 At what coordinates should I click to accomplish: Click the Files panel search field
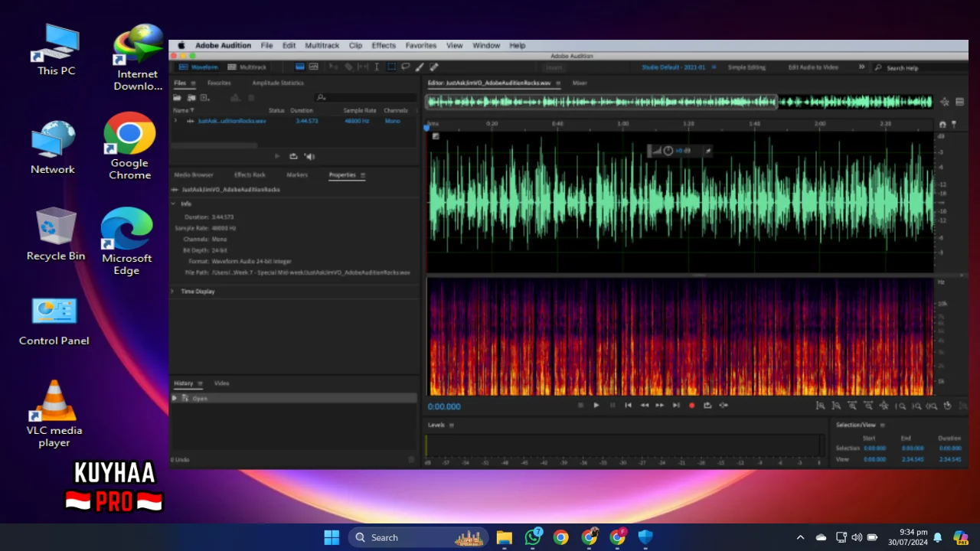[x=366, y=98]
